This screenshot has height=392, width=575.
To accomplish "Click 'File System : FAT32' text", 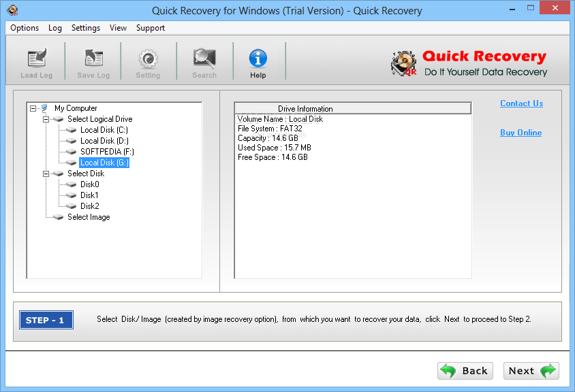I will pyautogui.click(x=270, y=129).
